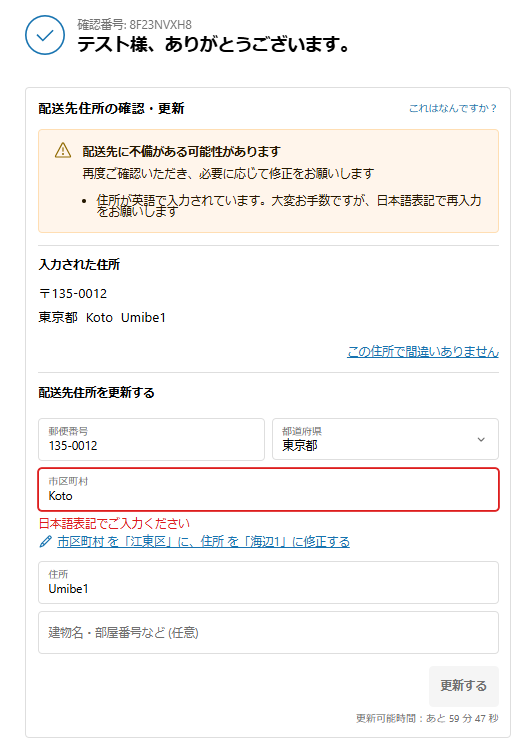Click the red 日本語表記でご入力ください error message
The height and width of the screenshot is (743, 524).
coord(114,523)
